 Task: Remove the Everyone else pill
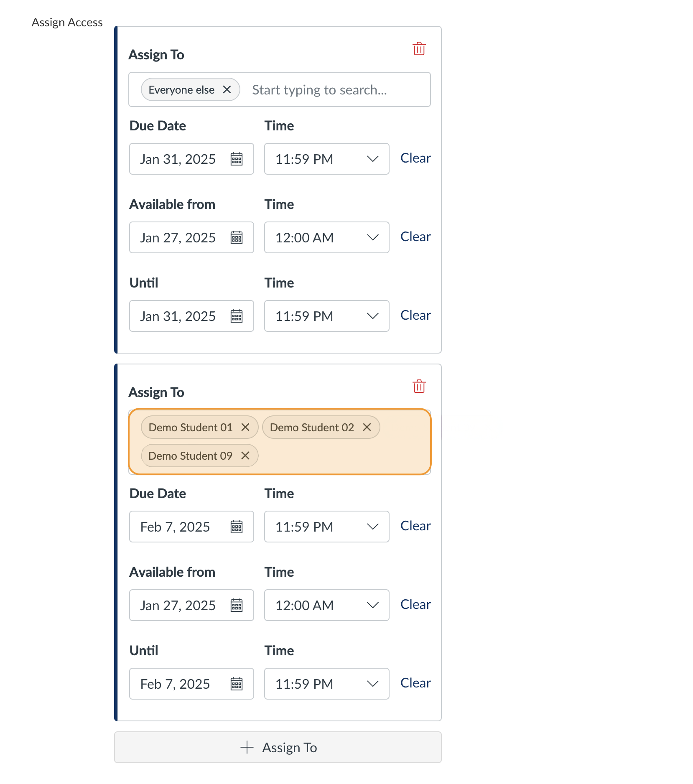(227, 89)
